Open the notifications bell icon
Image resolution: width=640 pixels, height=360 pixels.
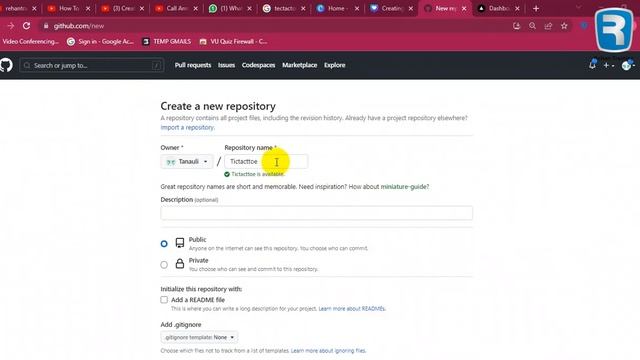592,65
